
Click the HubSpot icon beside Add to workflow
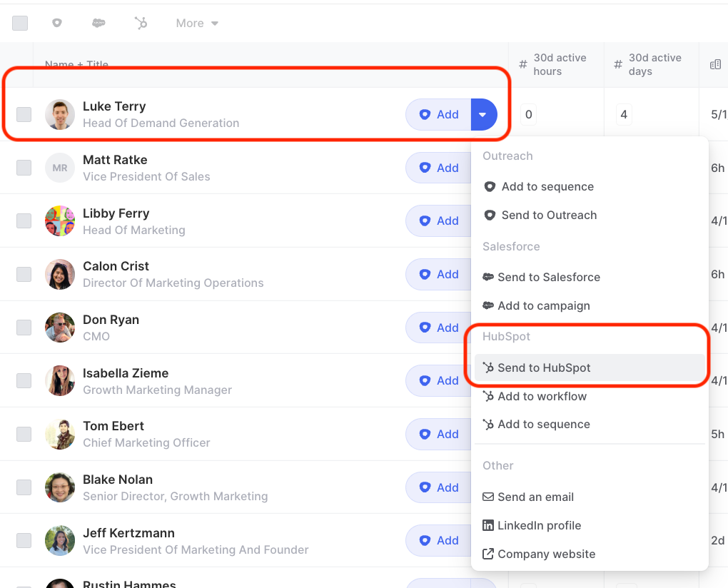(x=488, y=396)
